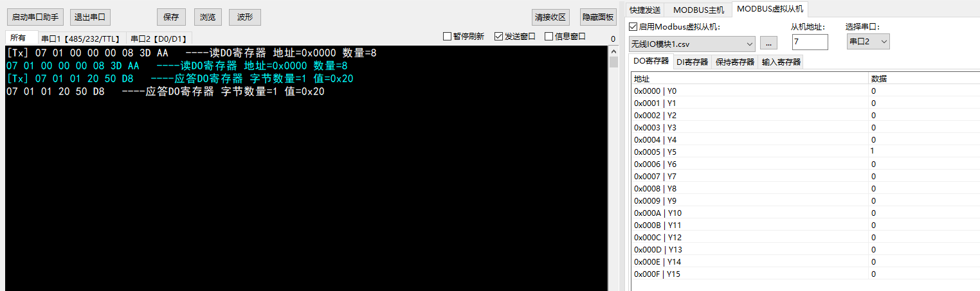The image size is (980, 291).
Task: Click the first white [Tx] read-request log line
Action: tap(191, 53)
